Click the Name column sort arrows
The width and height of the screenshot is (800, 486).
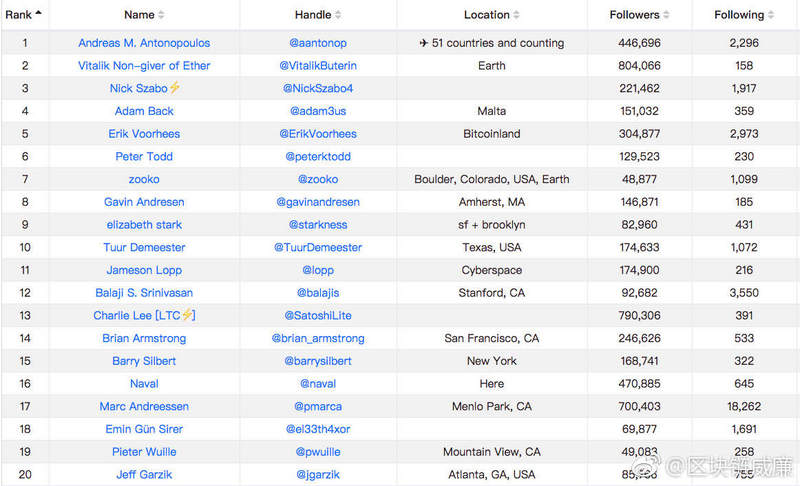click(162, 15)
